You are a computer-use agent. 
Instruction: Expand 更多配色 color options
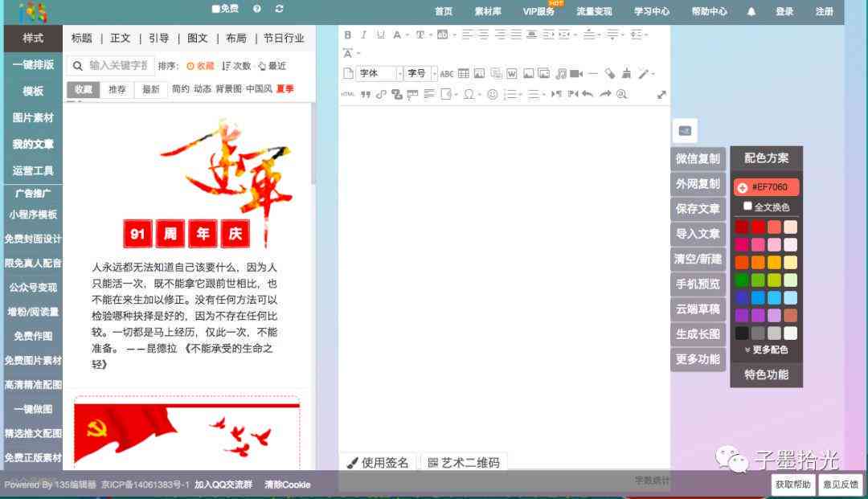tap(766, 350)
